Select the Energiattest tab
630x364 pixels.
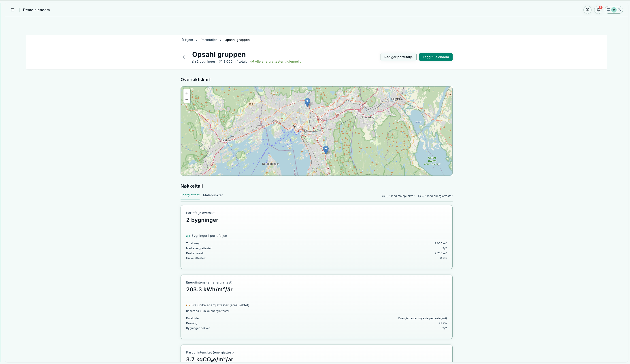[190, 195]
